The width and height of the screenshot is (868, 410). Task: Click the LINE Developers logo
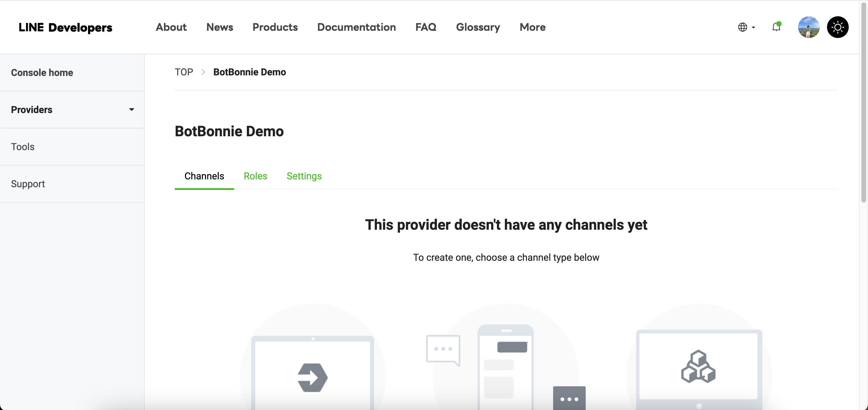click(x=65, y=27)
